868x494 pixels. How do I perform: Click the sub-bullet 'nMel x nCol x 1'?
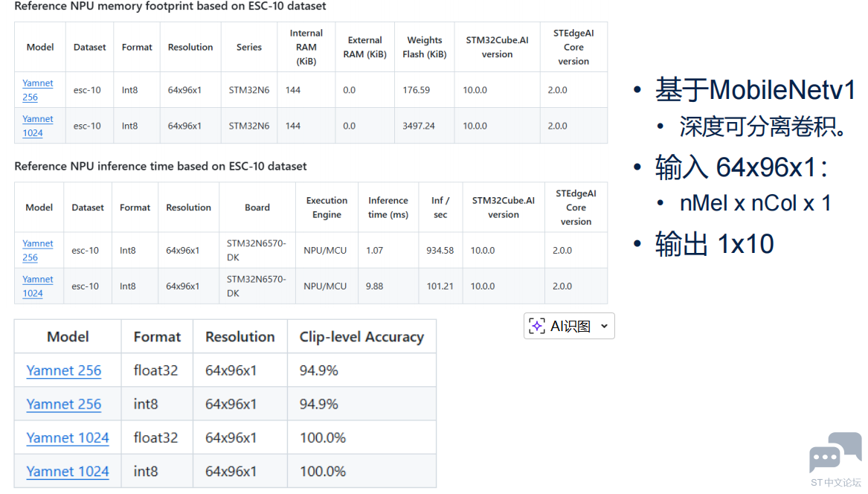pos(756,203)
